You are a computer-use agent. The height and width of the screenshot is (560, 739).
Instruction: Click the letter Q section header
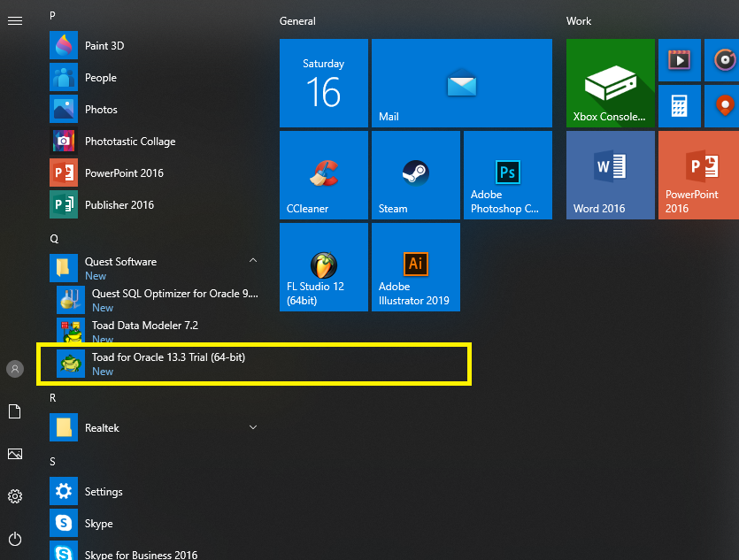[54, 239]
